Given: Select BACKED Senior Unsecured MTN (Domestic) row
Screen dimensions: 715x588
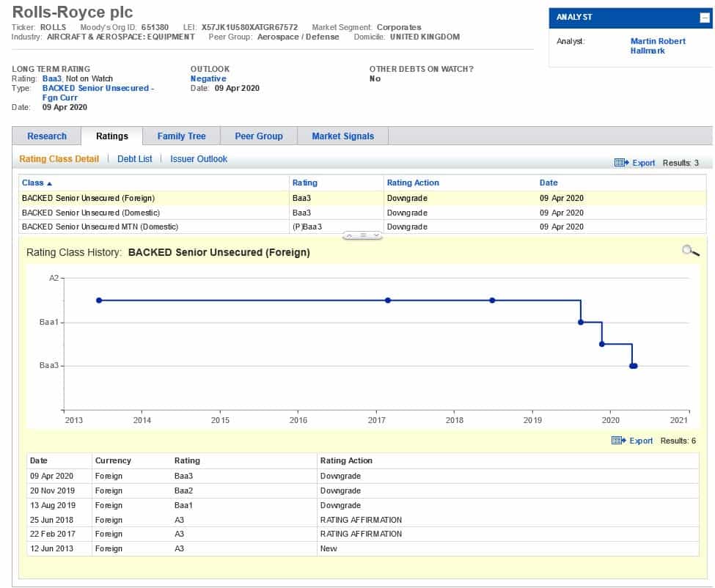Looking at the screenshot, I should pos(362,227).
